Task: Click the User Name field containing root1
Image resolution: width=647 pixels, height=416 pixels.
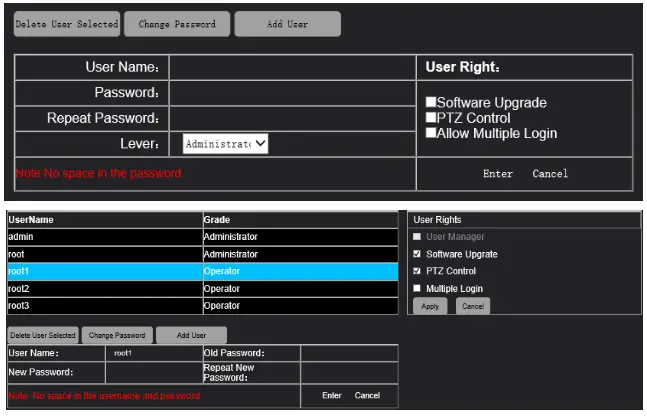Action: pyautogui.click(x=153, y=353)
